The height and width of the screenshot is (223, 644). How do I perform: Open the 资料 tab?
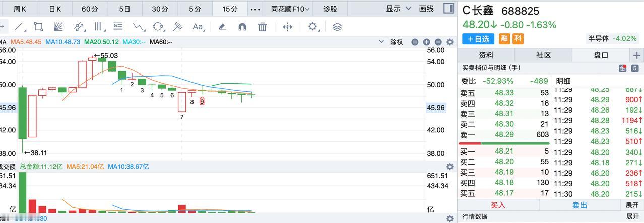tap(486, 55)
